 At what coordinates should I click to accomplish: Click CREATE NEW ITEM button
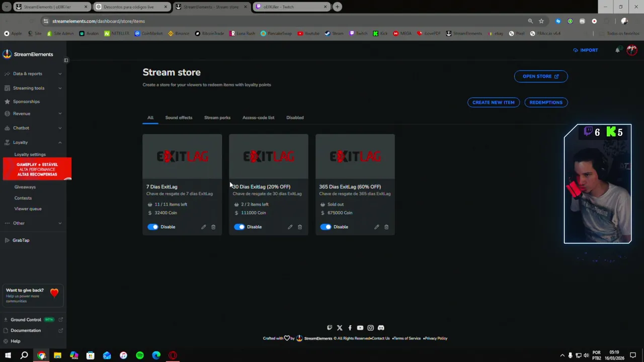click(x=494, y=103)
